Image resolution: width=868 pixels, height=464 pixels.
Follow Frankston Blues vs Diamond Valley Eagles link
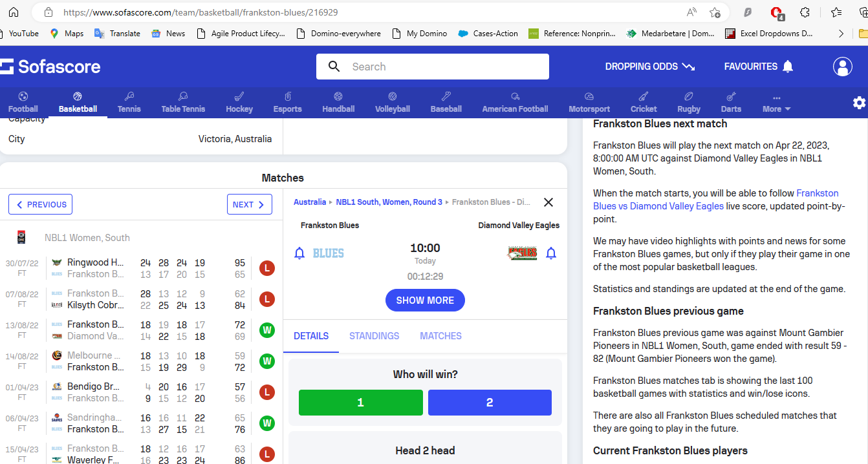click(716, 200)
